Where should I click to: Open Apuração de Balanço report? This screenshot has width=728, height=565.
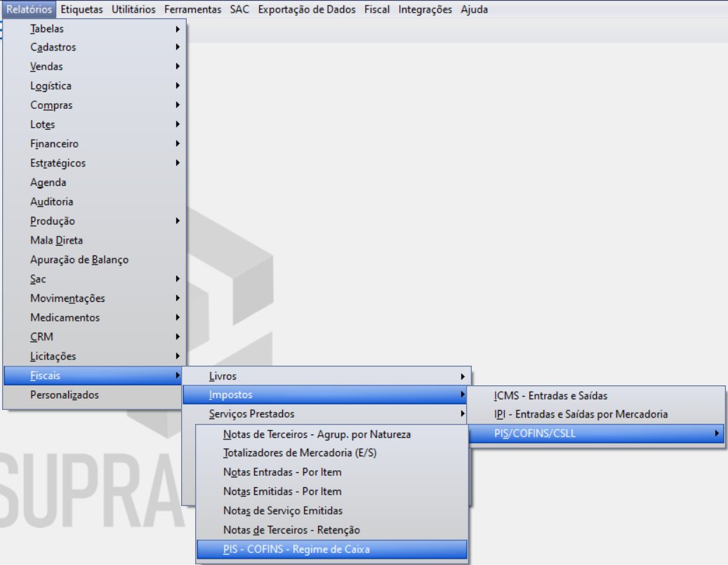[x=79, y=260]
